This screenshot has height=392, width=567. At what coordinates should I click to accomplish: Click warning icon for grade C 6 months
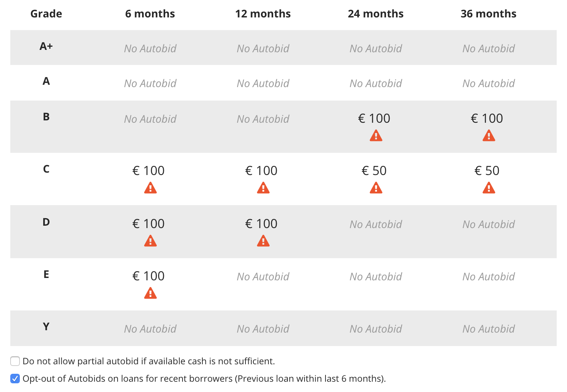(x=150, y=188)
